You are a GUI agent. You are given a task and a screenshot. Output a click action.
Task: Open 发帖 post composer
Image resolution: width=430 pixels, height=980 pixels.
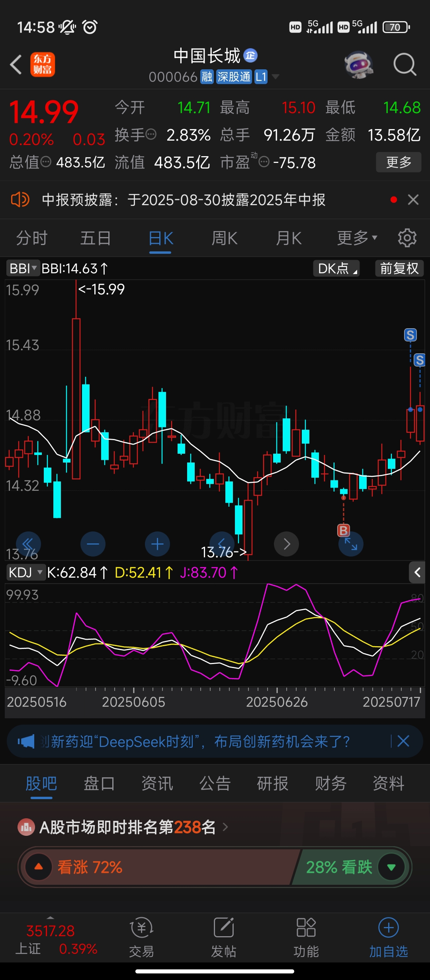(x=223, y=937)
